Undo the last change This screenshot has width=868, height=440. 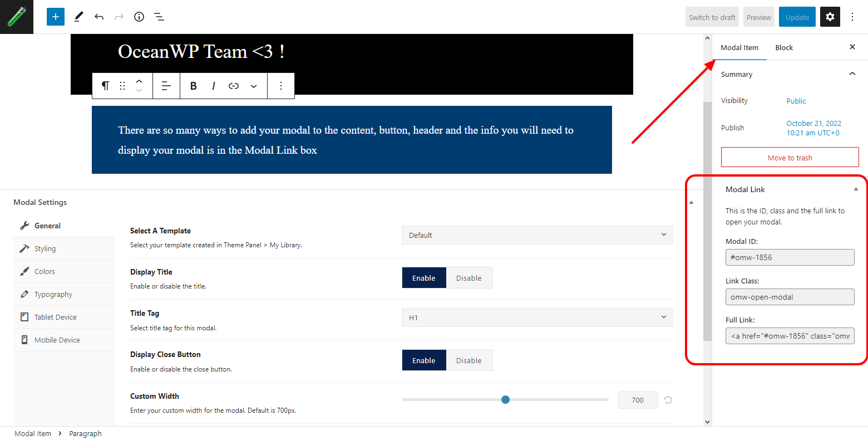pos(99,17)
